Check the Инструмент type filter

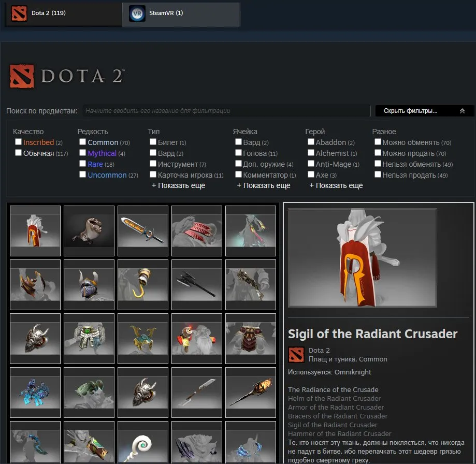click(x=153, y=164)
